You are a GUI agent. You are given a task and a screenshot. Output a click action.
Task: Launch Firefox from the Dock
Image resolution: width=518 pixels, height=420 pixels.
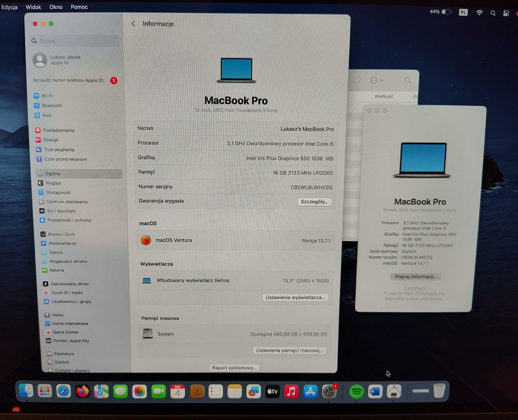tap(82, 391)
